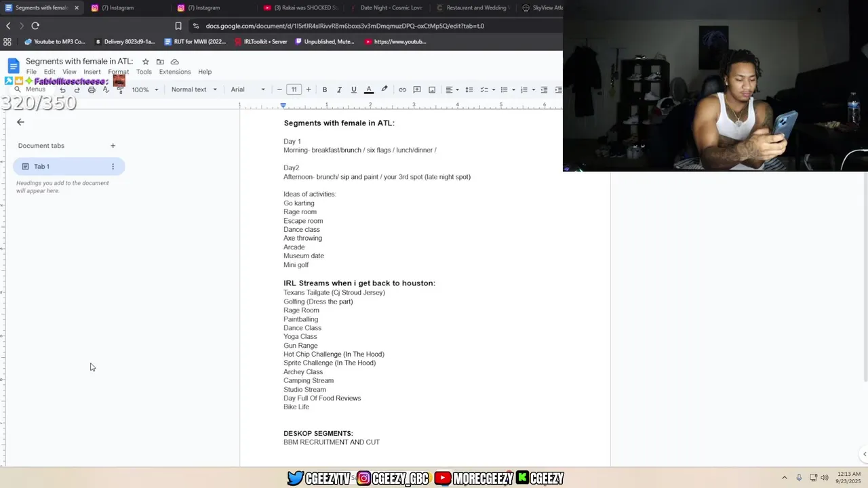Open the text alignment options

452,89
